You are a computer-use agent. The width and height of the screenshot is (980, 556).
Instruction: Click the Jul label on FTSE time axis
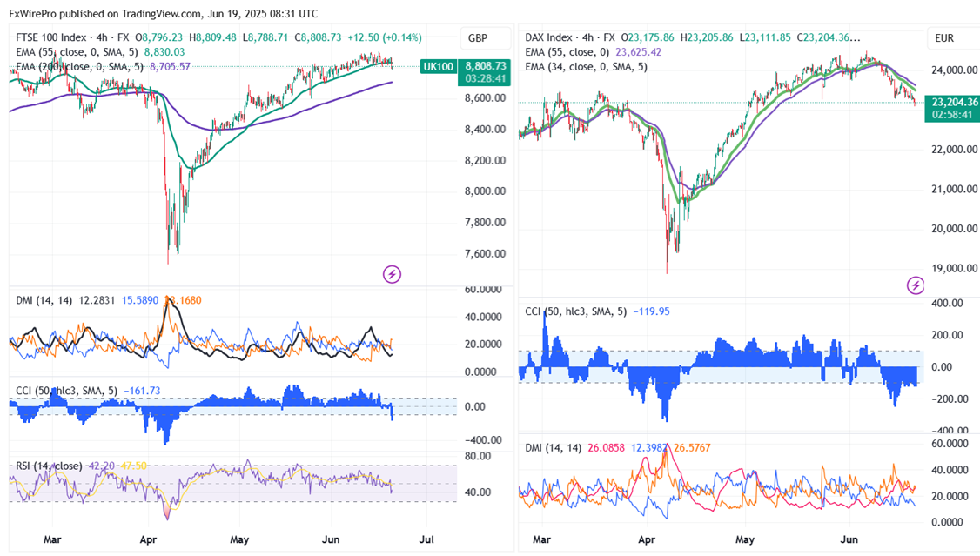426,539
